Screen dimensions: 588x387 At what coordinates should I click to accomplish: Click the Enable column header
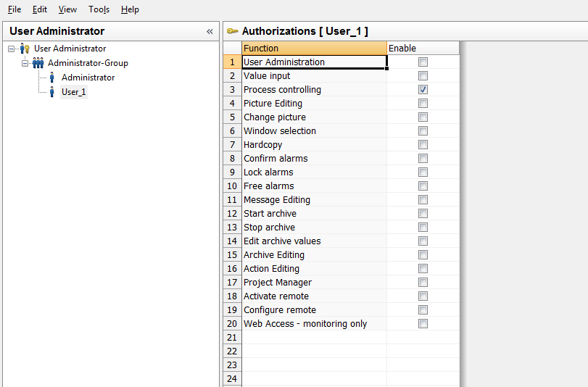pyautogui.click(x=423, y=49)
